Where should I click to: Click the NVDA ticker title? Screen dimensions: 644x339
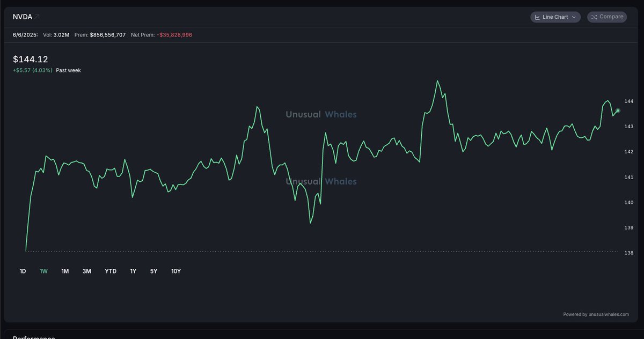pyautogui.click(x=23, y=17)
